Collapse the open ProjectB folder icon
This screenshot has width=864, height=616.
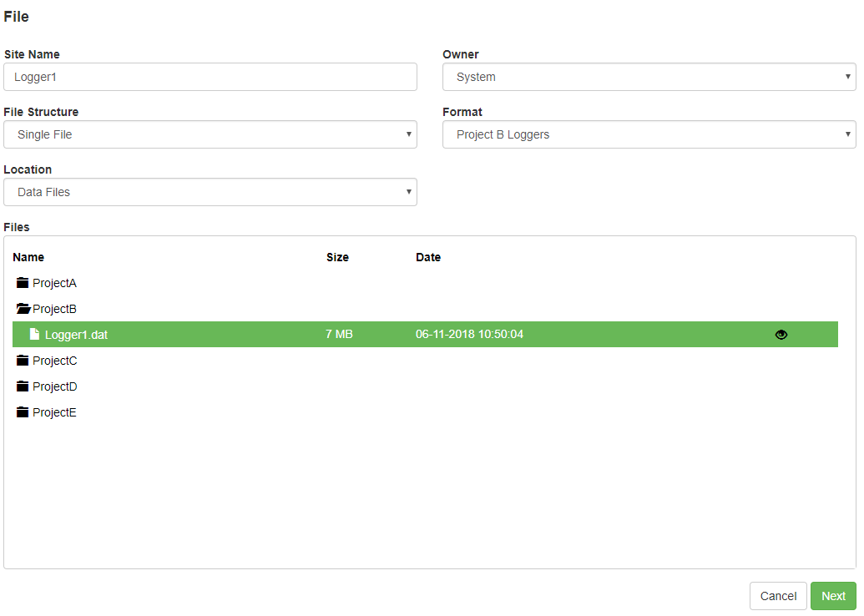coord(23,309)
